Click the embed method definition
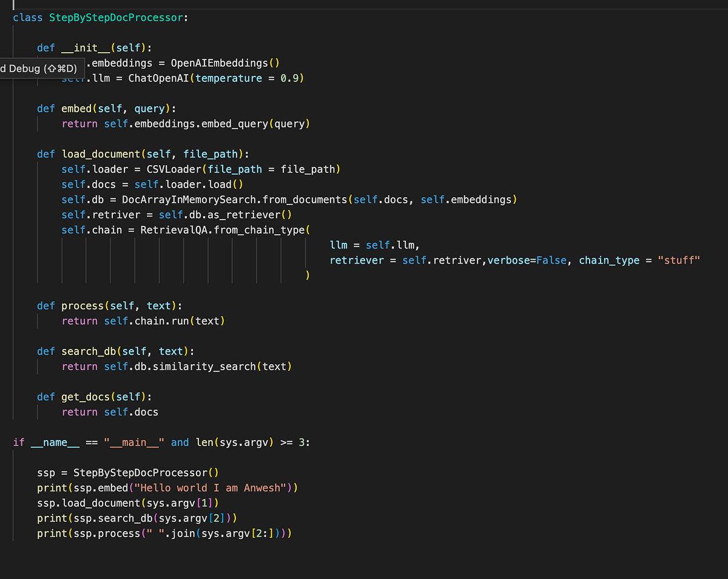 76,108
